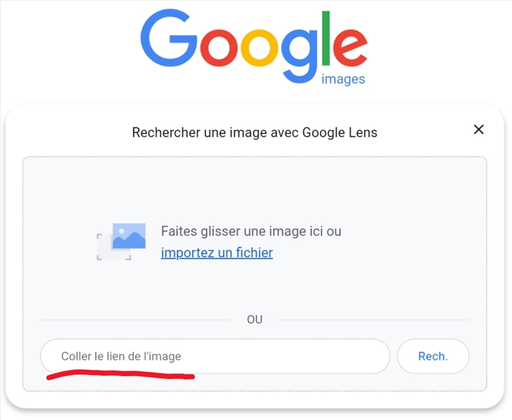
Task: Select the dialog title 'Rechercher une image avec Google Lens'
Action: click(255, 132)
